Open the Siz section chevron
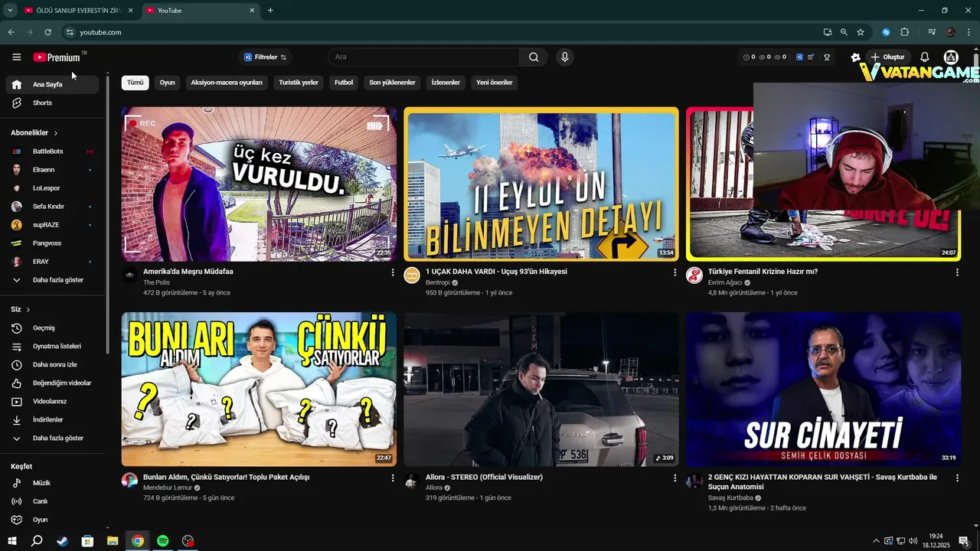This screenshot has width=980, height=551. 28,310
